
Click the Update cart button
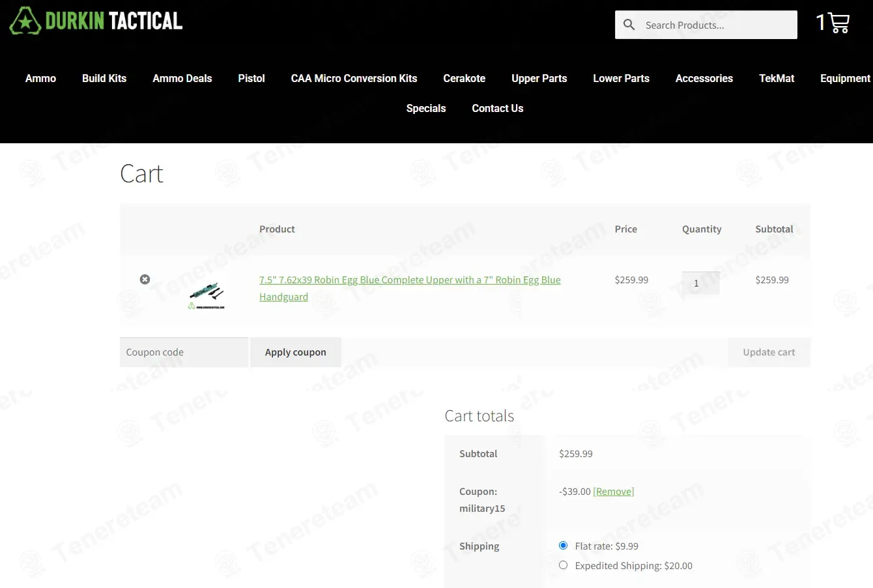[769, 352]
